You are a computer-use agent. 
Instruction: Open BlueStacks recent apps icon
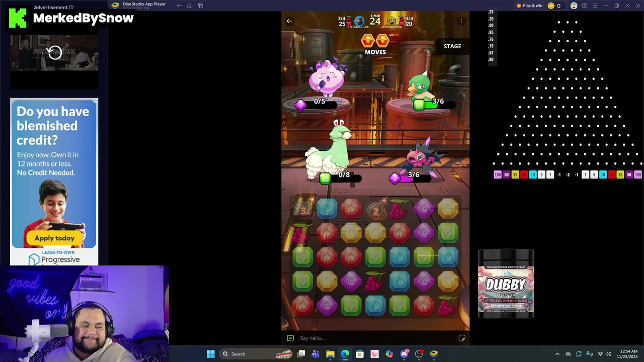[200, 6]
